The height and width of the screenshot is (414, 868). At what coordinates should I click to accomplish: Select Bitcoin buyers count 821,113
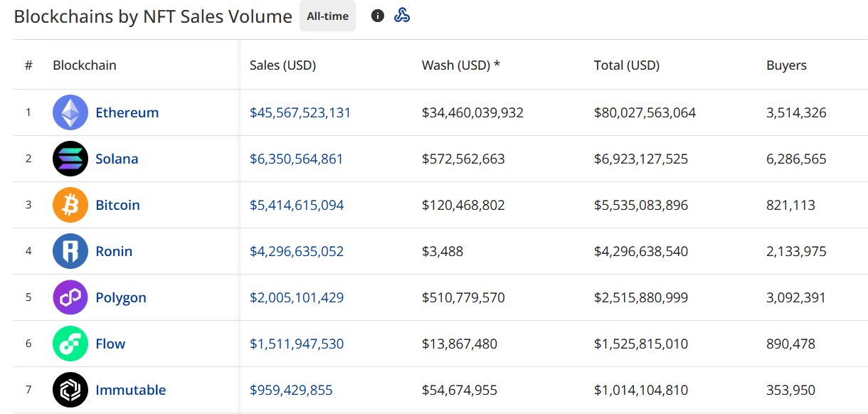coord(790,205)
